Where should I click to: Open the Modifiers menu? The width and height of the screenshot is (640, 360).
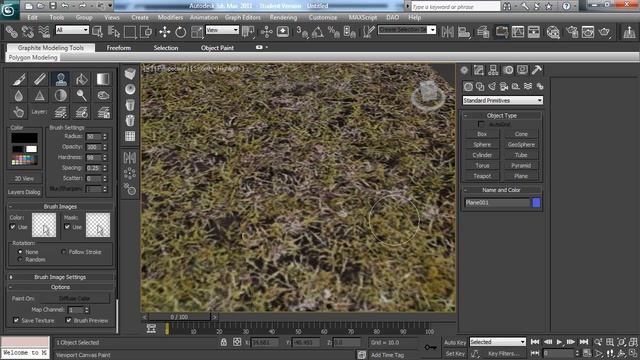click(170, 18)
